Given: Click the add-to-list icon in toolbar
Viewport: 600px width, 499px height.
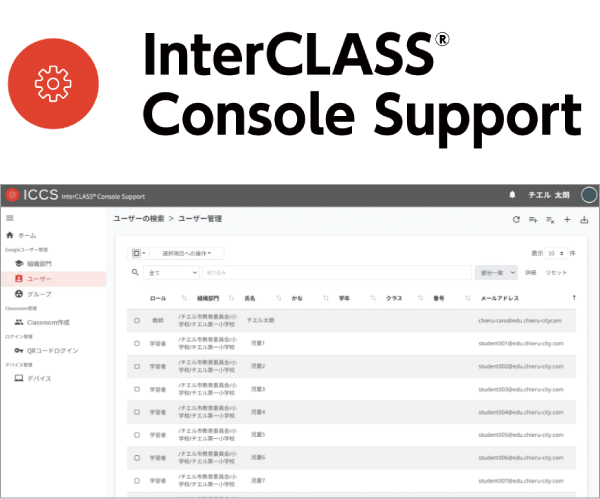Looking at the screenshot, I should [533, 220].
